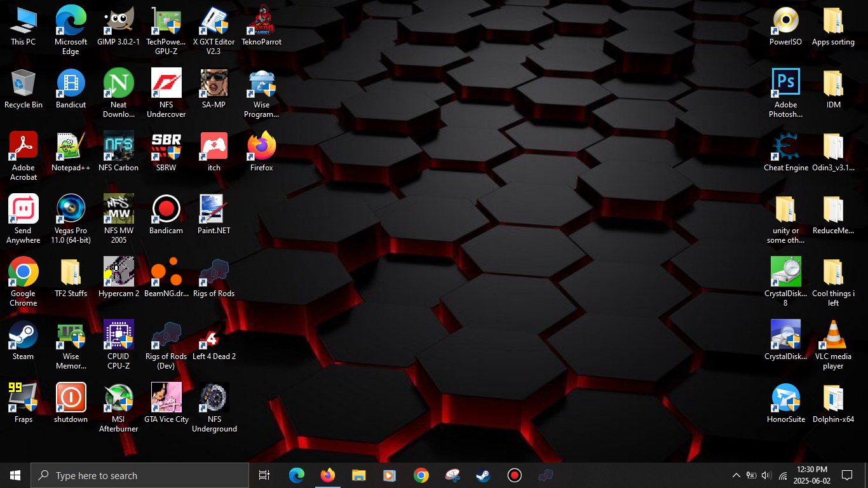Open the volume control in system tray

coord(766,475)
